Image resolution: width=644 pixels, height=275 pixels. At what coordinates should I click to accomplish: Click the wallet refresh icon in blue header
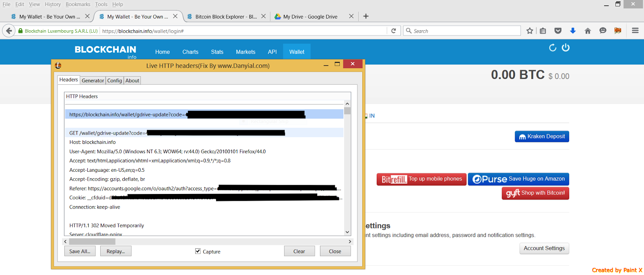[553, 48]
